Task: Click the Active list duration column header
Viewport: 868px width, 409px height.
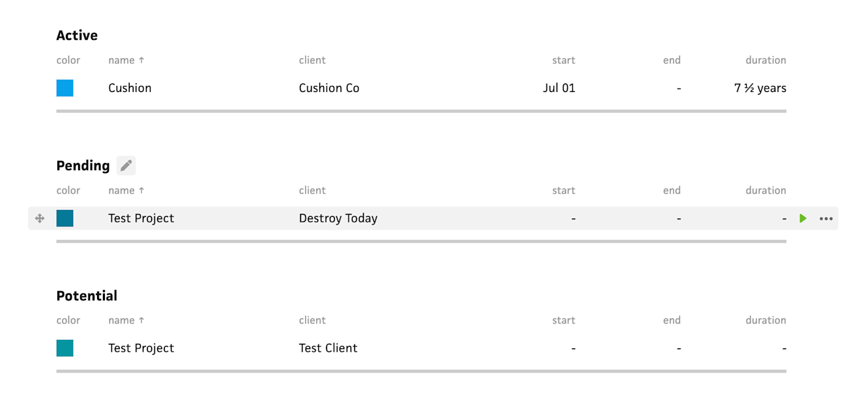Action: pyautogui.click(x=766, y=60)
